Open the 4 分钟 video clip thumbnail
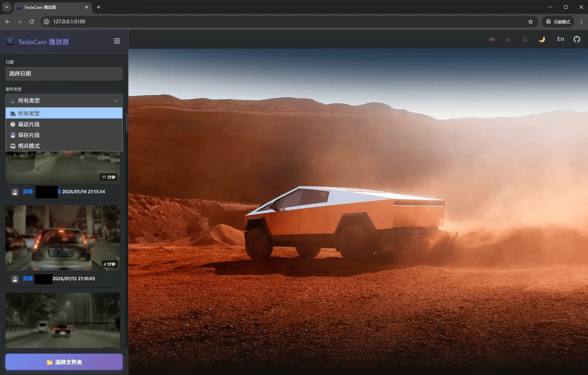This screenshot has width=588, height=375. 63,238
